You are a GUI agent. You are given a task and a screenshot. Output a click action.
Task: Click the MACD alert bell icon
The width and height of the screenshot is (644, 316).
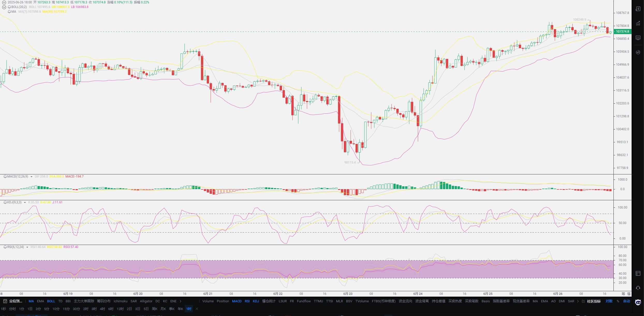click(x=5, y=176)
